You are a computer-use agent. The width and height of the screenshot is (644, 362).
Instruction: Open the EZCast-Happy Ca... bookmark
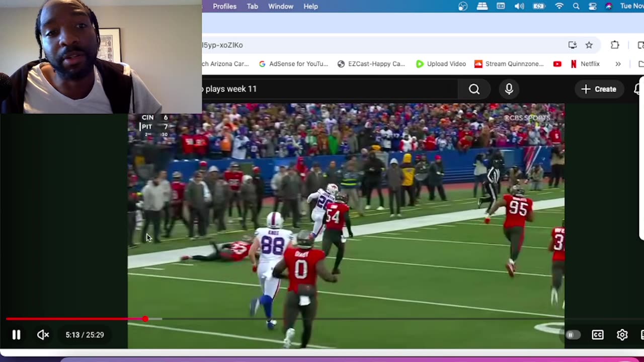[x=371, y=64]
